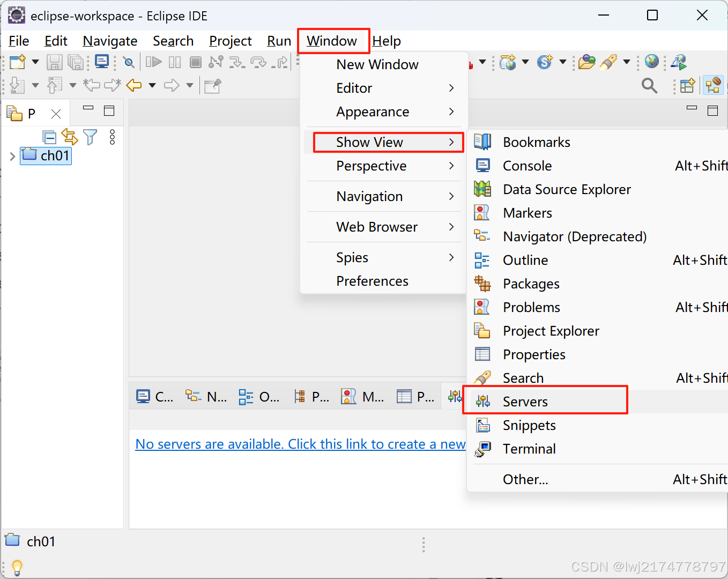Click the Terminate debug square icon

(196, 62)
